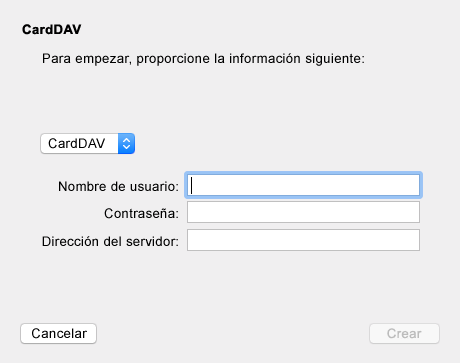Click the CardDAV text inside the popup button
The width and height of the screenshot is (460, 363).
[77, 144]
